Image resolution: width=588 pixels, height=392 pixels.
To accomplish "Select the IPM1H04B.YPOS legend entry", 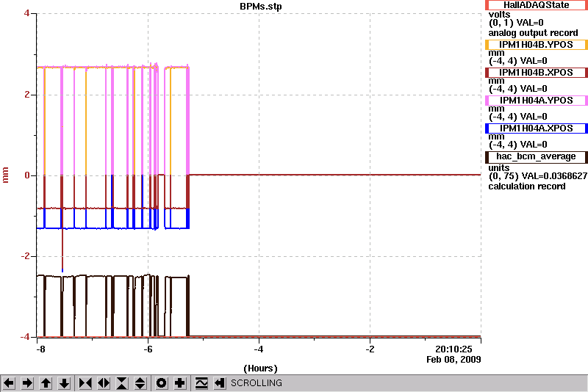I will pos(537,45).
